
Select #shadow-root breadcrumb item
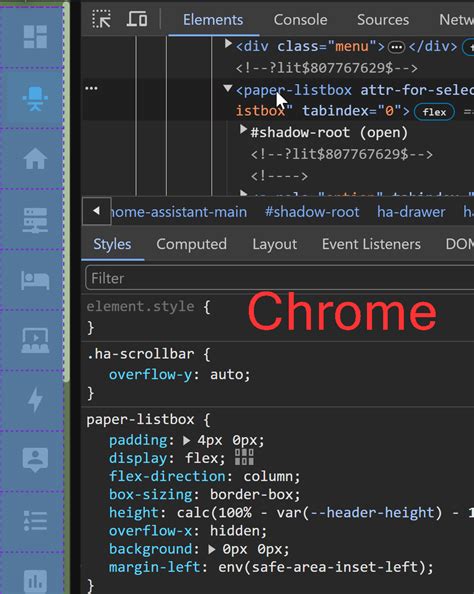click(x=312, y=212)
